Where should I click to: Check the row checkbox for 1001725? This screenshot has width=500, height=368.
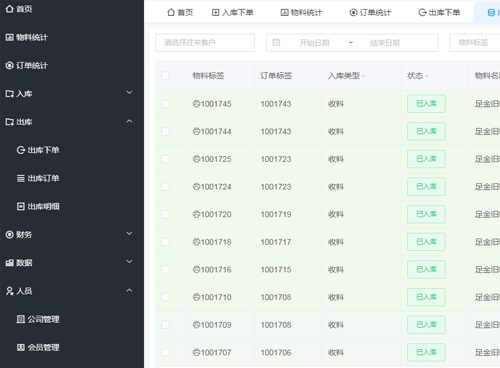point(165,159)
